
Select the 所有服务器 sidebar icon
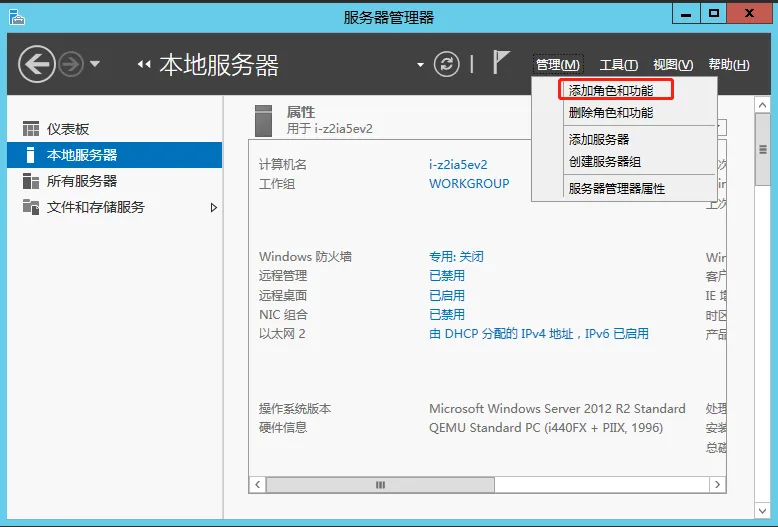[31, 181]
